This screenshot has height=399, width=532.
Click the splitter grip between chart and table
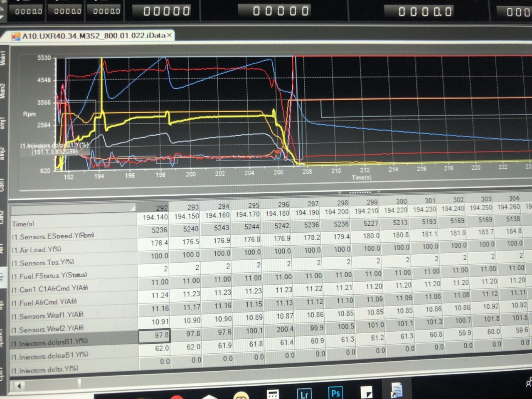(x=360, y=192)
